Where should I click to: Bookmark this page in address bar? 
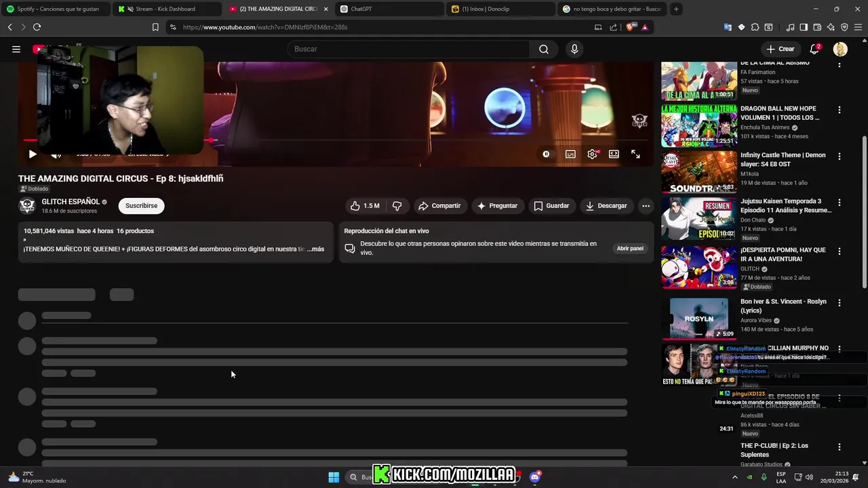(x=155, y=27)
